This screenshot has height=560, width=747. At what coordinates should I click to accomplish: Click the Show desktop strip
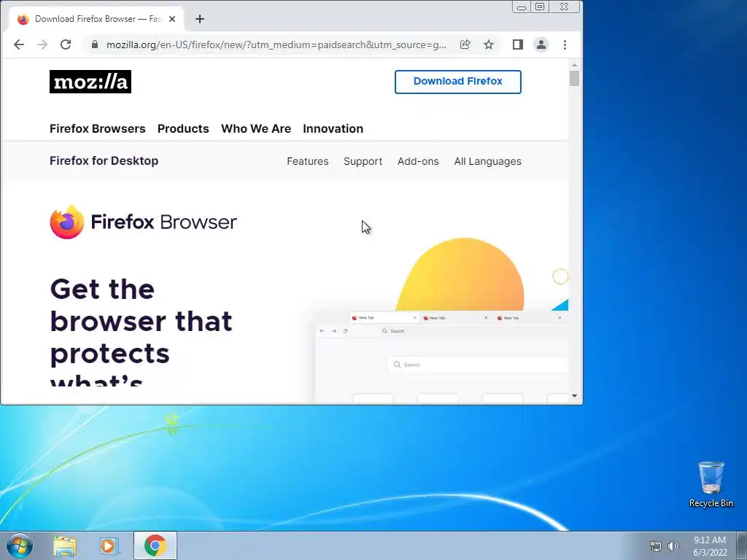[x=742, y=545]
